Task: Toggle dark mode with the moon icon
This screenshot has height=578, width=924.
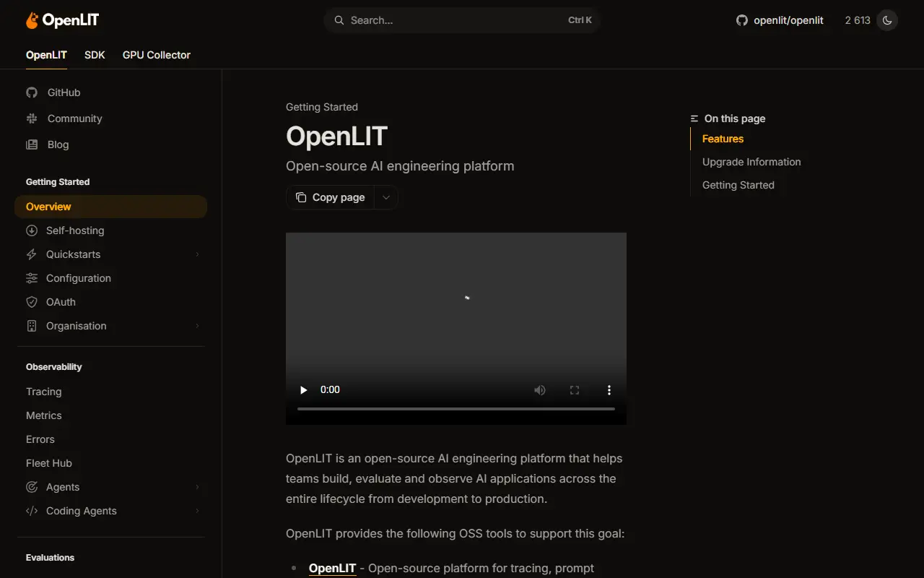Action: pos(887,20)
